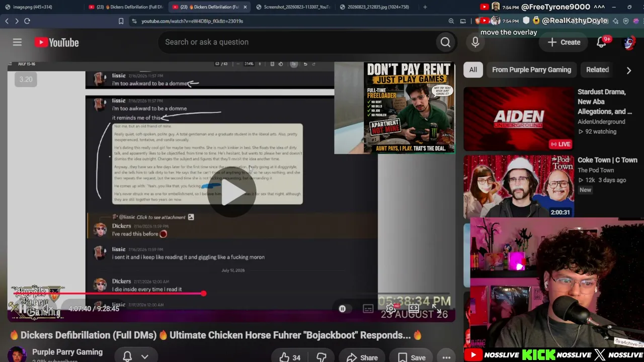View site information beside the URL
The image size is (644, 362).
[134, 21]
